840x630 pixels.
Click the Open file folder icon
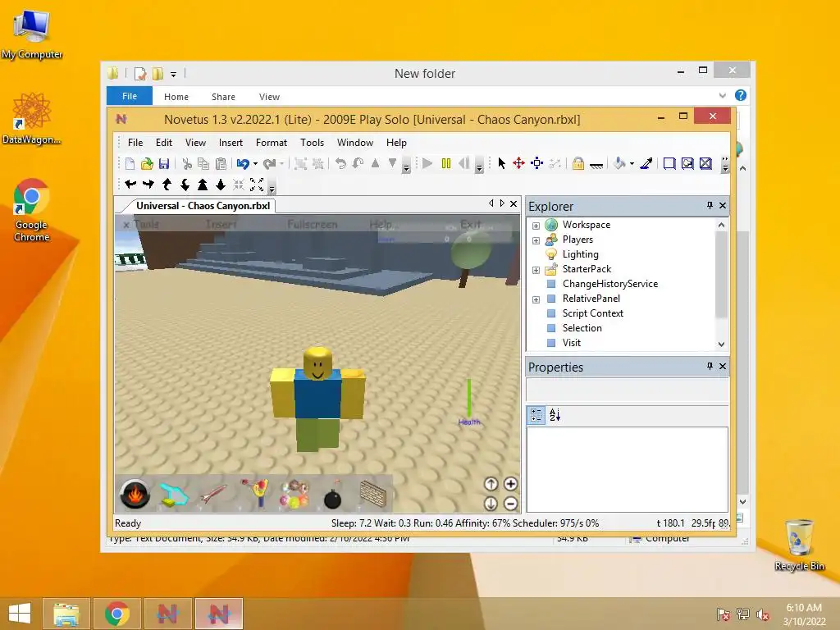point(147,163)
